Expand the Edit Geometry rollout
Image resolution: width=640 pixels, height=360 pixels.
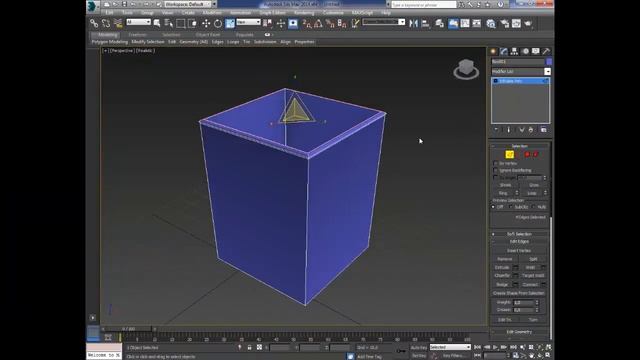coord(519,332)
